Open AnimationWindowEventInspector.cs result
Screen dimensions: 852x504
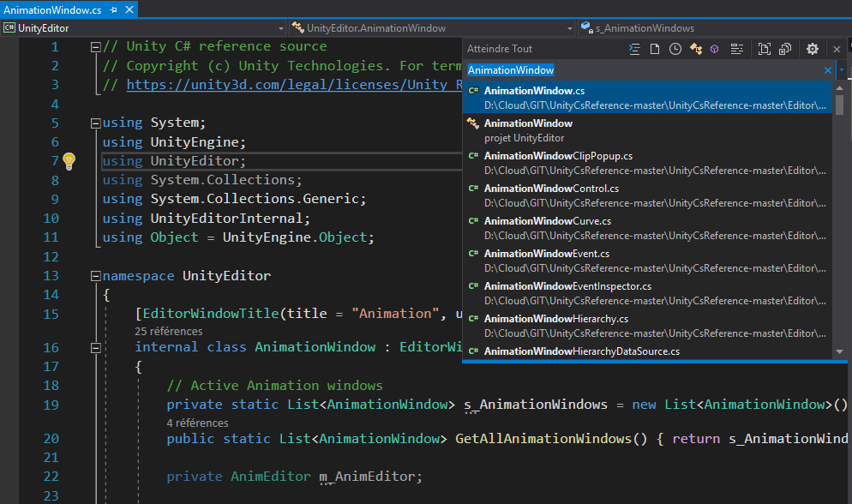tap(647, 293)
